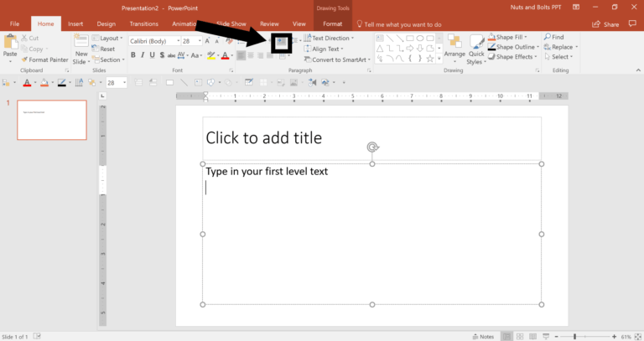Switch to the Review tab
Image resolution: width=644 pixels, height=341 pixels.
[269, 23]
